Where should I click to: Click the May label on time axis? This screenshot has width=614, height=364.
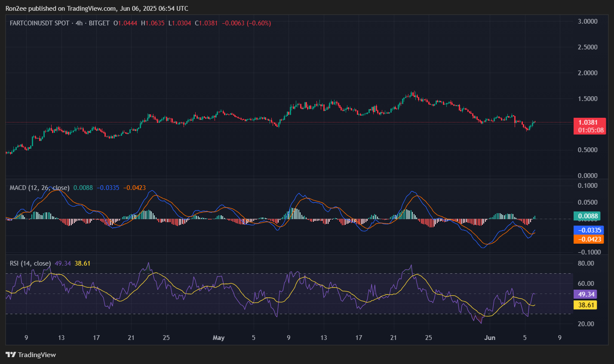click(219, 338)
